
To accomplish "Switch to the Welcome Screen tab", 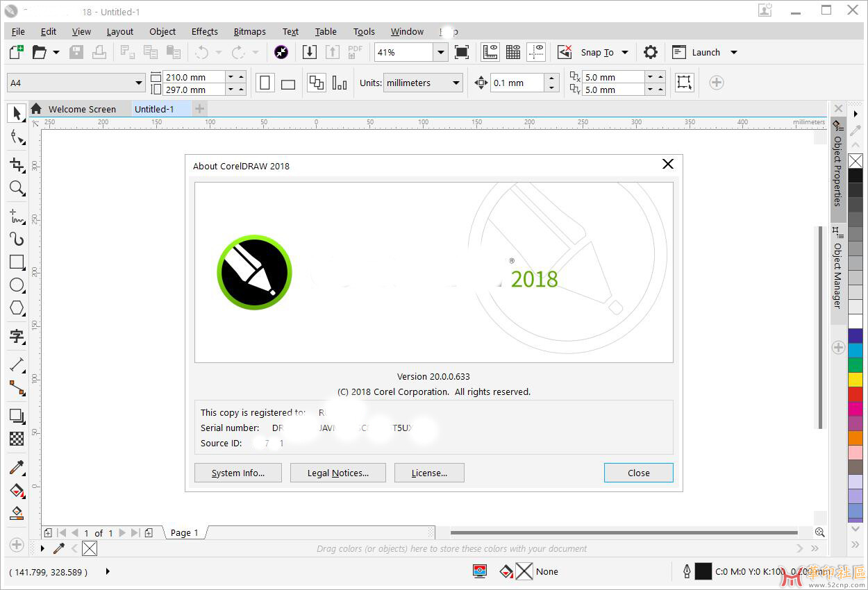I will 82,109.
